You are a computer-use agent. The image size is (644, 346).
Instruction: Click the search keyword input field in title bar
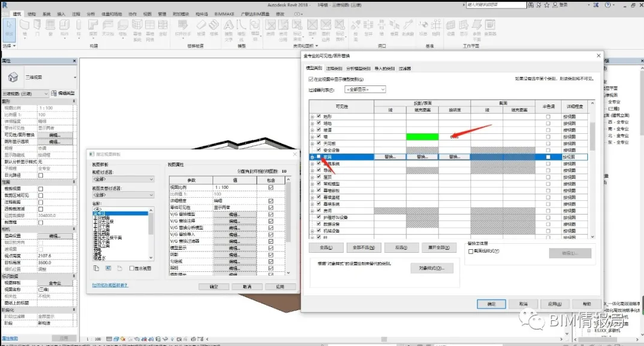pyautogui.click(x=496, y=5)
